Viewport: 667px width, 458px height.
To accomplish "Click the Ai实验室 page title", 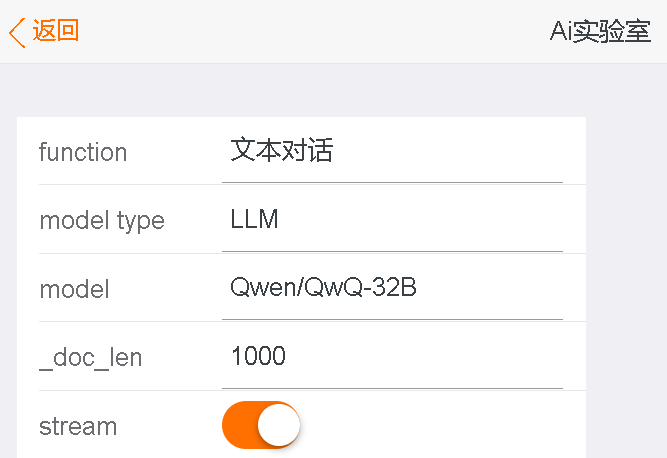I will coord(600,32).
